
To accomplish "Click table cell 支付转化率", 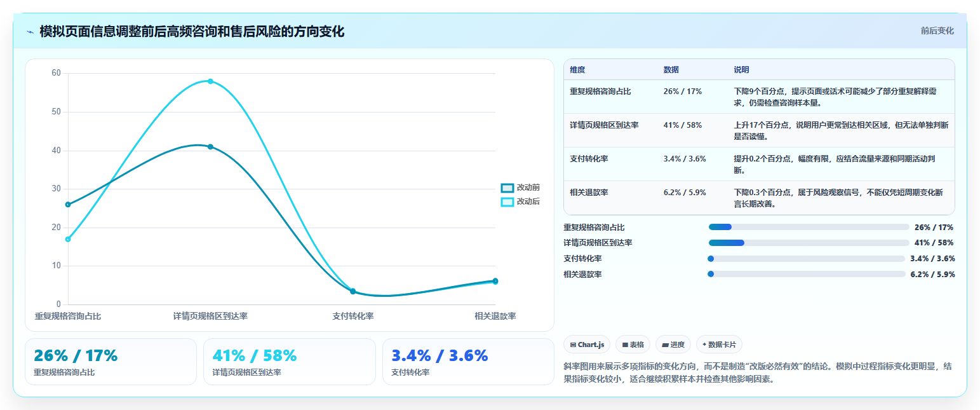I will [589, 159].
